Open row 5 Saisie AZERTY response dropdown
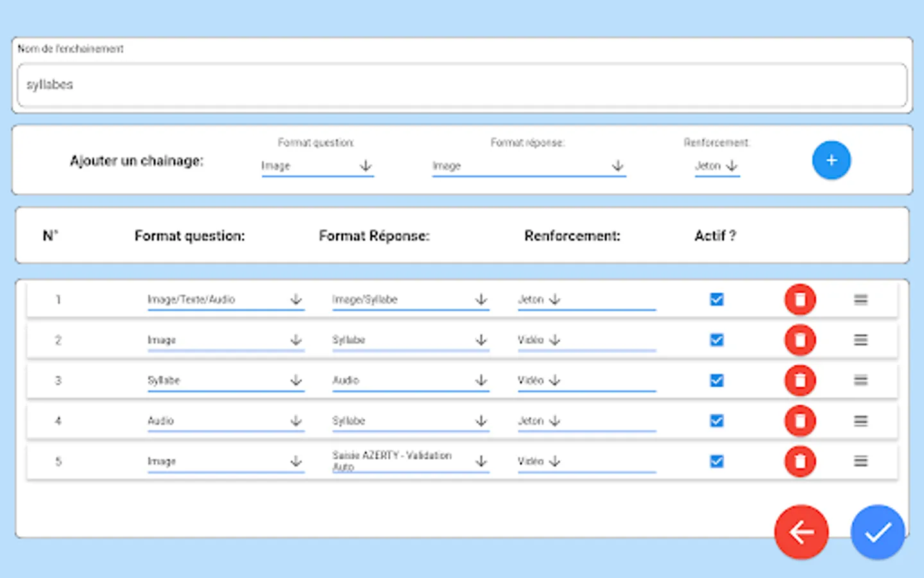The width and height of the screenshot is (924, 578). [x=410, y=461]
